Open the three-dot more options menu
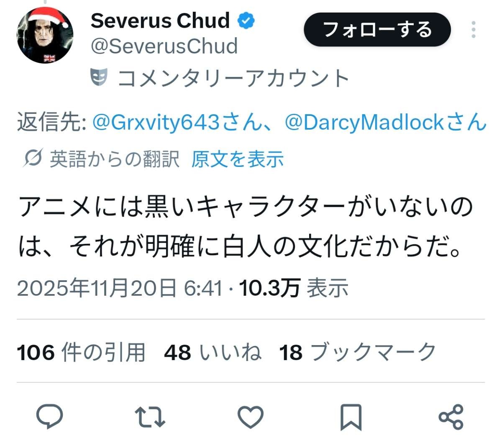Image resolution: width=502 pixels, height=448 pixels. 474,30
